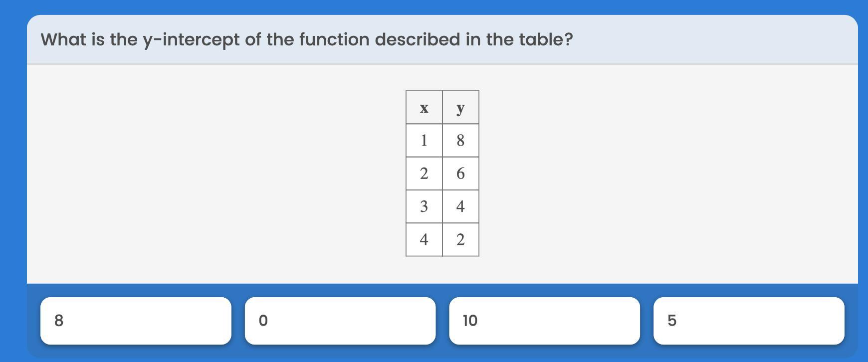The image size is (868, 362).
Task: Click table cell with y value 8
Action: 460,140
